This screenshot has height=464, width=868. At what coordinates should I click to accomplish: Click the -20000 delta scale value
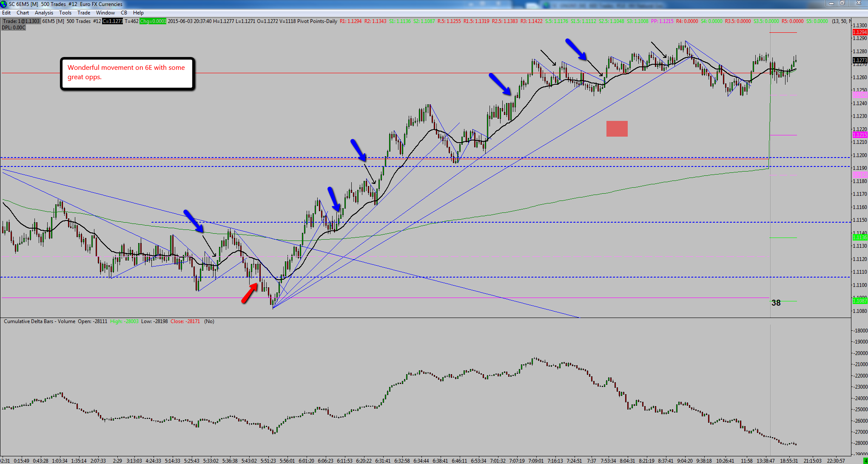point(861,353)
